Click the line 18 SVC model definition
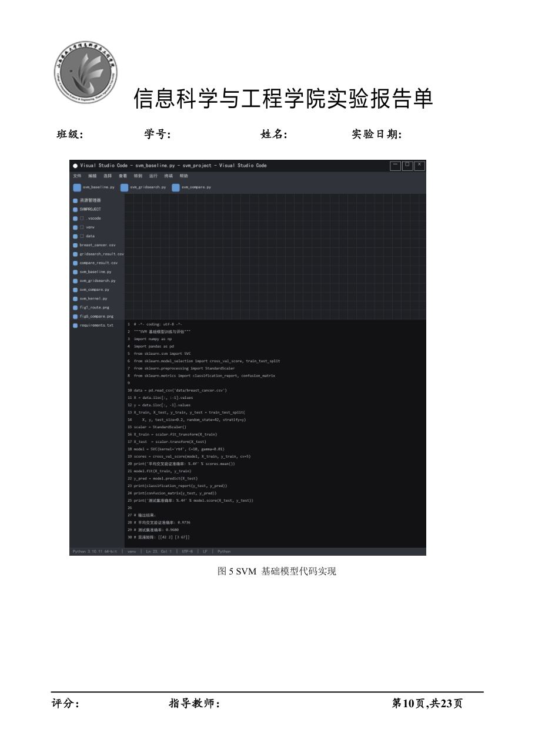 179,449
